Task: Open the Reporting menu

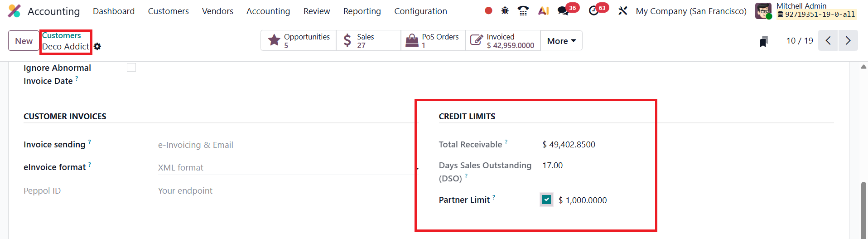Action: (x=362, y=11)
